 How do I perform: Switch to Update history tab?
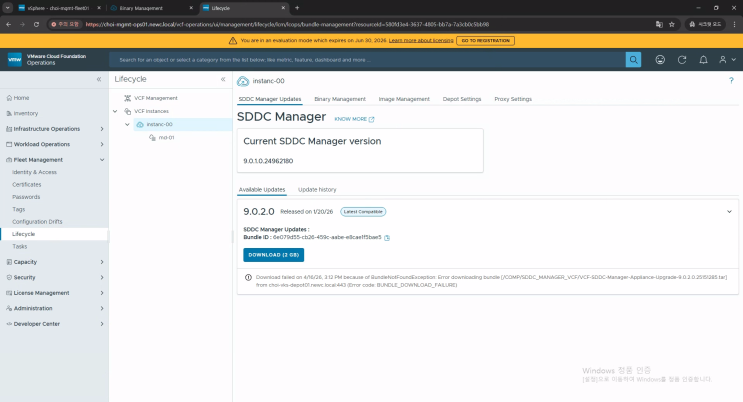click(x=317, y=190)
